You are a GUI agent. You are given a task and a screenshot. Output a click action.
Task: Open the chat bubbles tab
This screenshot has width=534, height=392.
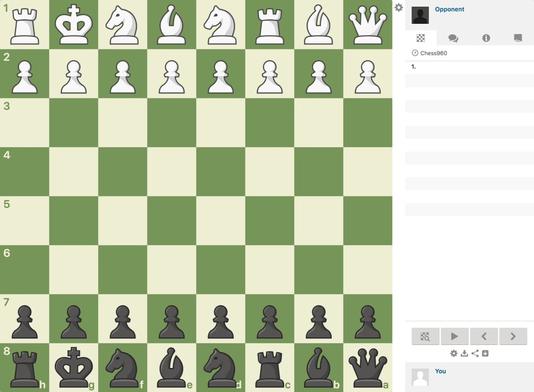point(453,38)
